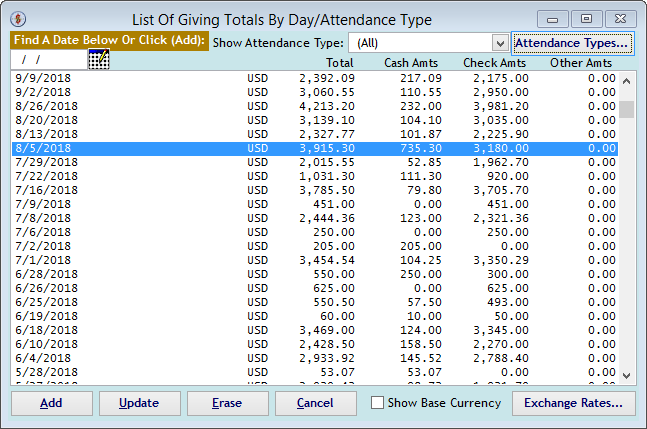Select the 7/2/2018 row
647x429 pixels.
click(x=314, y=247)
